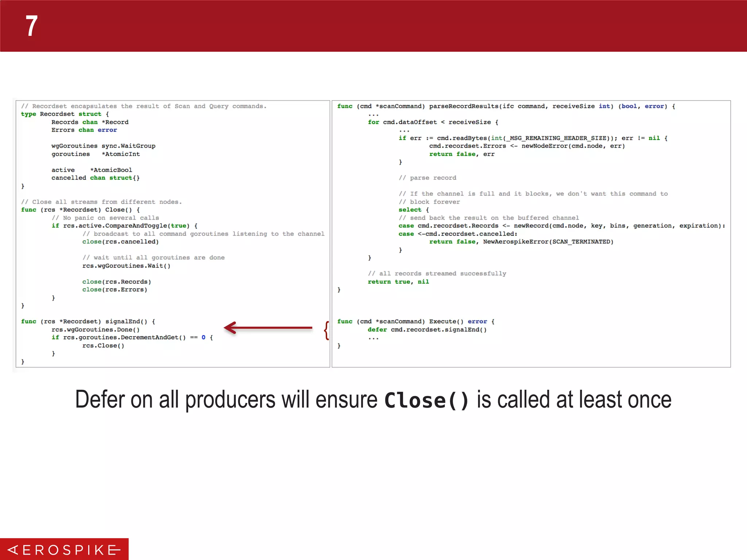The image size is (747, 560).
Task: Click the Aerospike logo
Action: [x=64, y=549]
